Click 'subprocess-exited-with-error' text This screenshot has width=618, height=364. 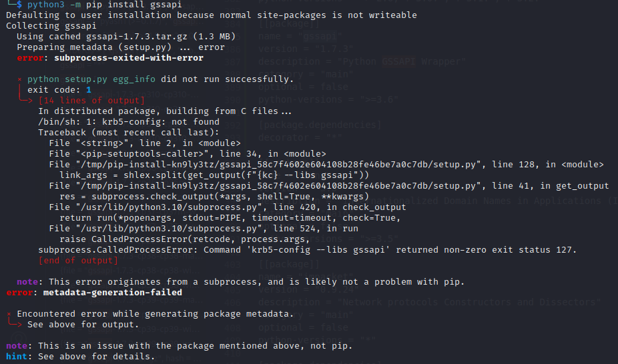pyautogui.click(x=129, y=58)
